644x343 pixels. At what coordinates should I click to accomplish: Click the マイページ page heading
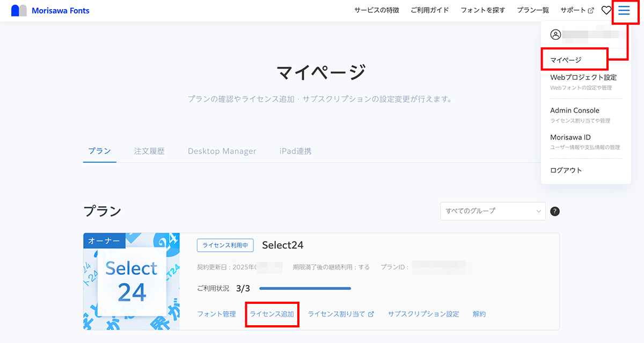(321, 71)
